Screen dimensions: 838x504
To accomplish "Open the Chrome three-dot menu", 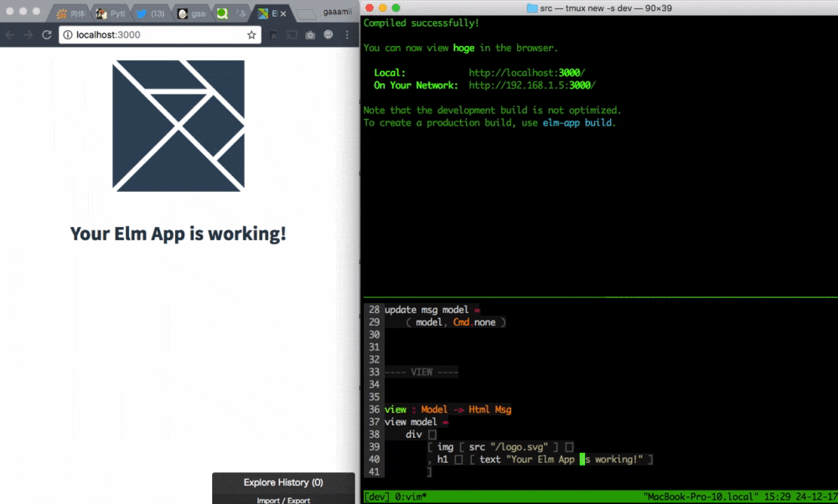I will [x=348, y=34].
